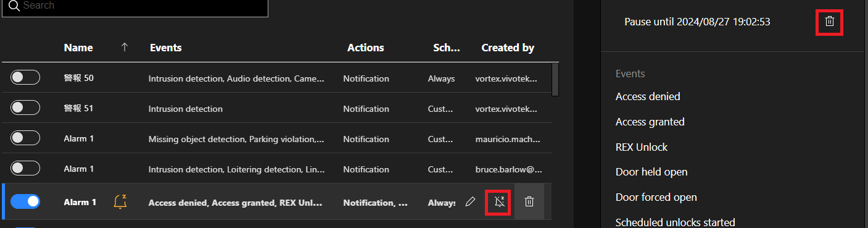
Task: Click the orange snoozed bell icon
Action: click(120, 201)
